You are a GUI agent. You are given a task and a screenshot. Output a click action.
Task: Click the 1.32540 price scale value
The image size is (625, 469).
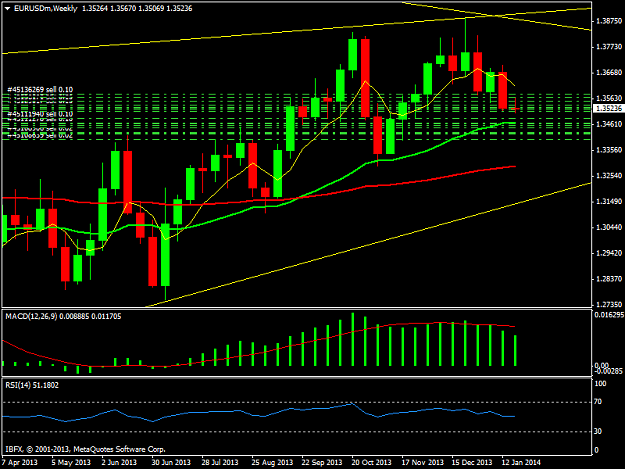[609, 176]
